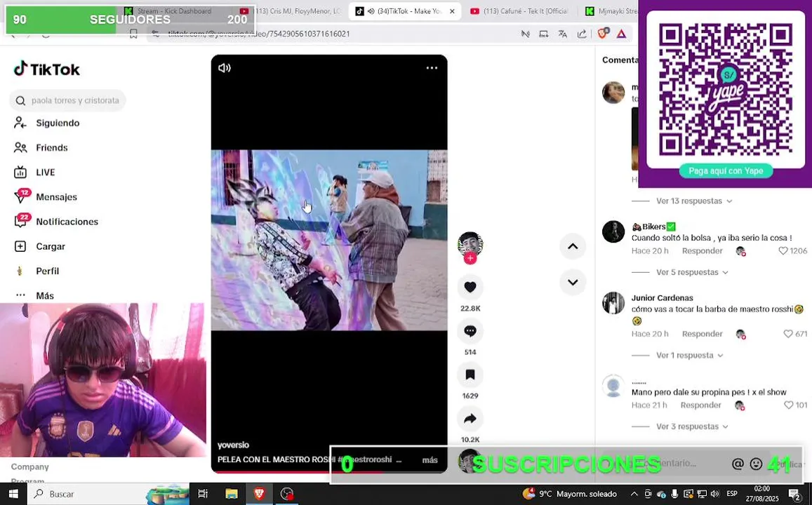
Task: Like the propina comment with 101 likes
Action: 788,405
